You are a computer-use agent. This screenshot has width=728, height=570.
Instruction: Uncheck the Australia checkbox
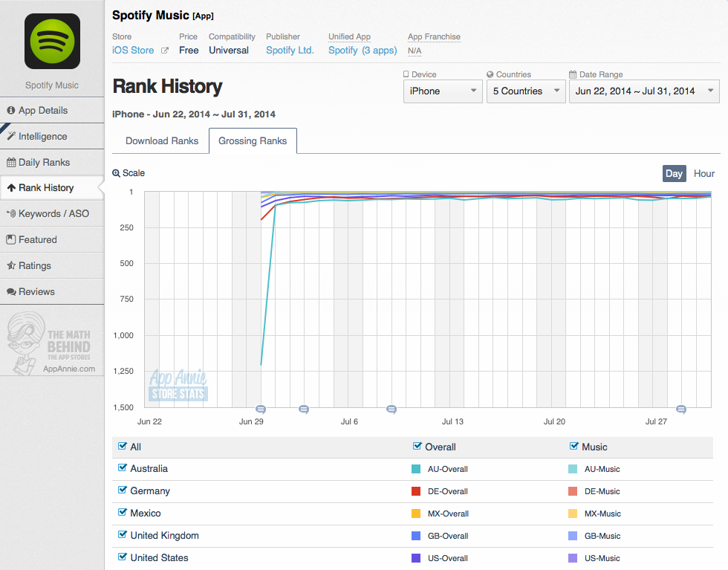pyautogui.click(x=123, y=467)
